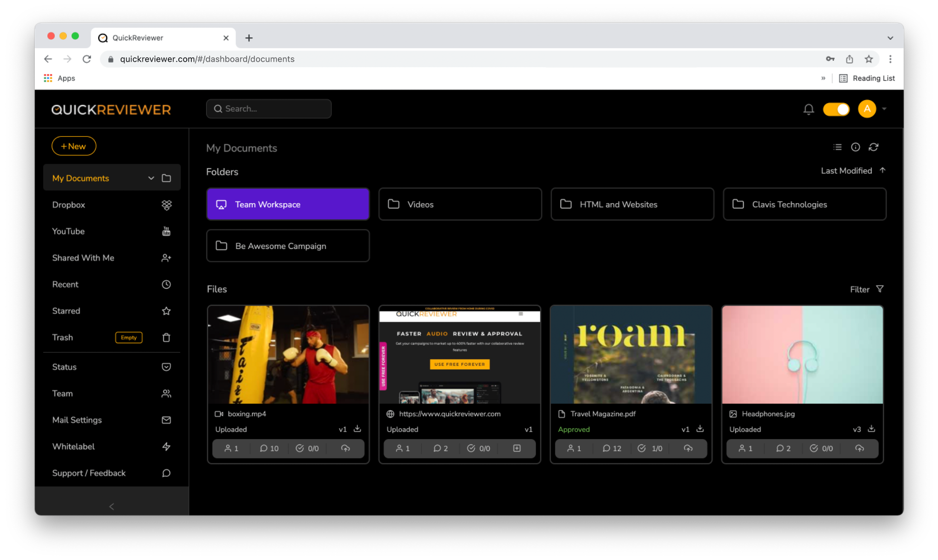Viewport: 938px width, 560px height.
Task: Click the Dropbox sidebar icon
Action: pos(166,205)
